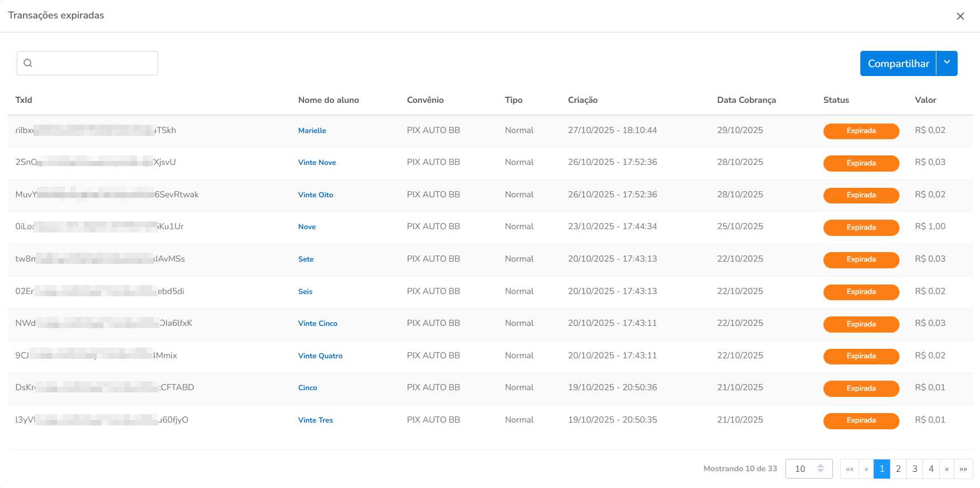Click the search magnifier icon
The image size is (980, 488).
point(28,63)
